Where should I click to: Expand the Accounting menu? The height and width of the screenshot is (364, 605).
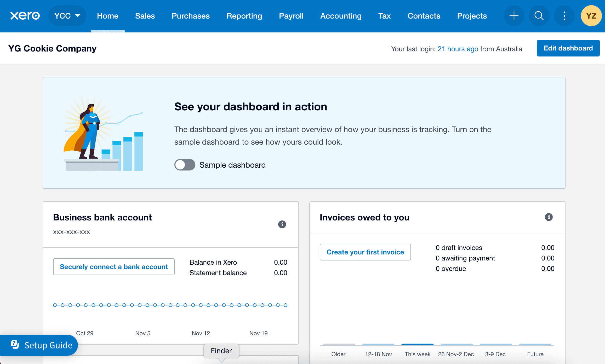(341, 16)
